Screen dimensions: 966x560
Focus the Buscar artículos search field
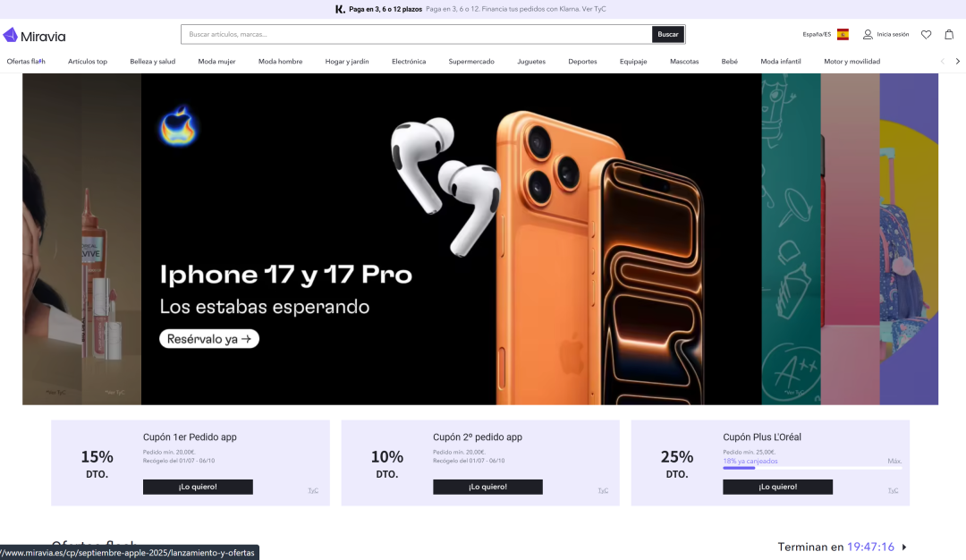(x=417, y=35)
